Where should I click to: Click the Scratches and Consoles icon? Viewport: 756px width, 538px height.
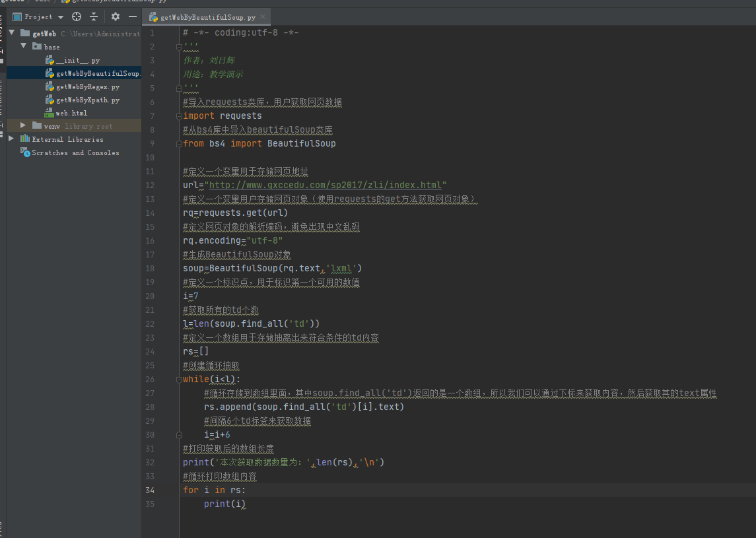[x=25, y=152]
